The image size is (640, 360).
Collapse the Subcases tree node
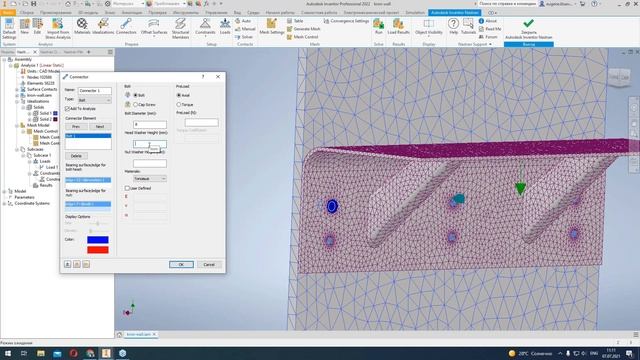pos(17,149)
